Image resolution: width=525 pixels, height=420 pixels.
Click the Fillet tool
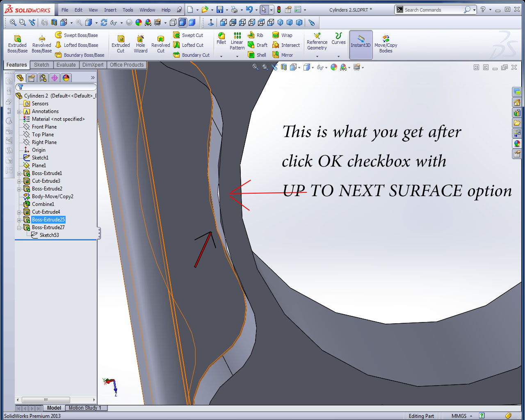pyautogui.click(x=221, y=39)
